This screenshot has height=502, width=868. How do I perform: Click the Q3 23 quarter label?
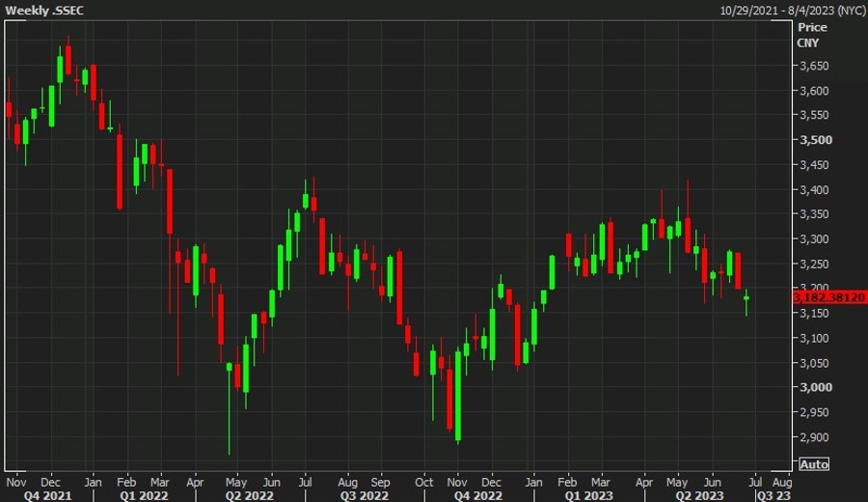coord(773,495)
